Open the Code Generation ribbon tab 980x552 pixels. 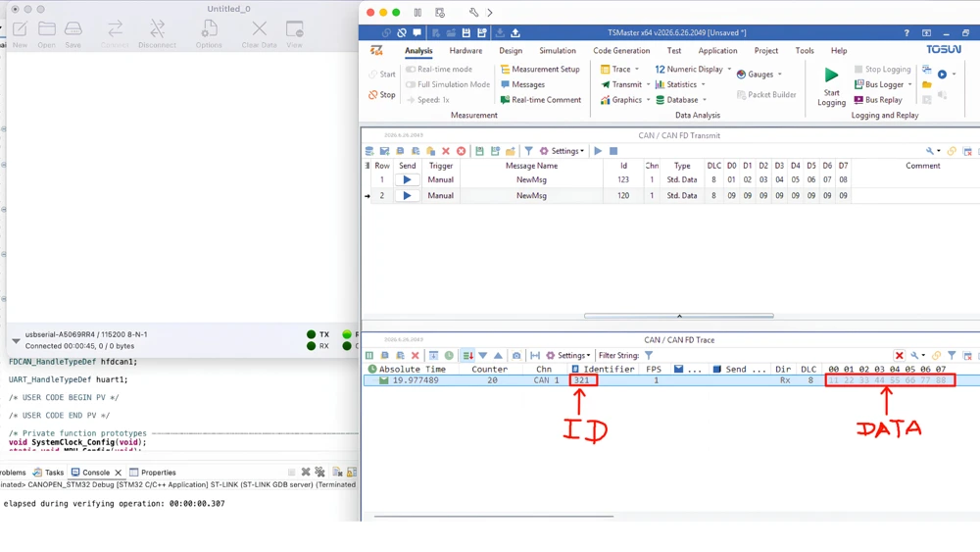click(621, 51)
